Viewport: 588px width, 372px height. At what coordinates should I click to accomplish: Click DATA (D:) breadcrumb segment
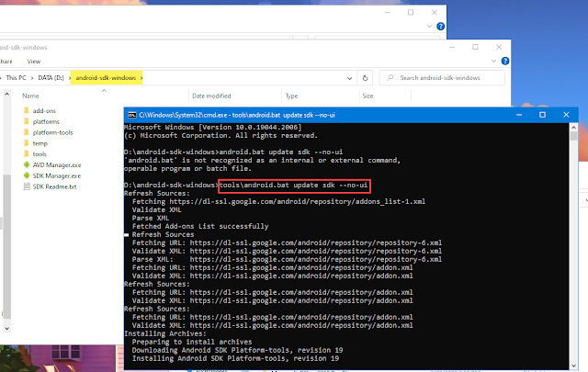coord(51,78)
